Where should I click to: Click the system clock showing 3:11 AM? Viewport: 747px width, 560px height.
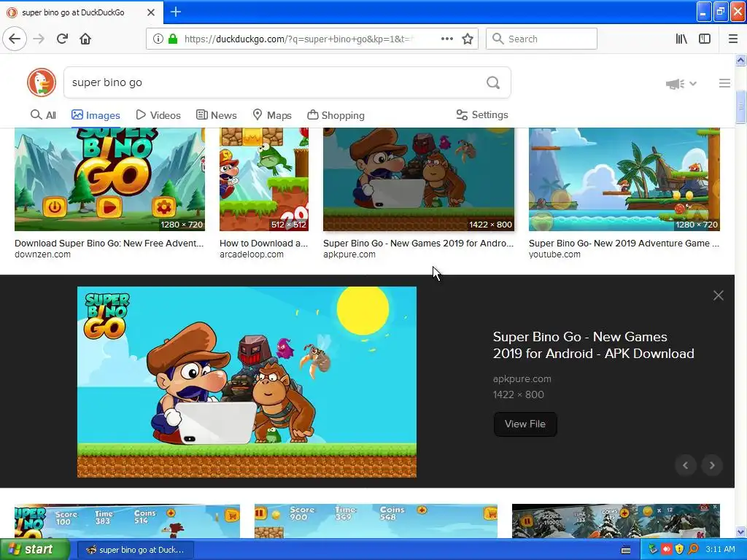point(720,550)
